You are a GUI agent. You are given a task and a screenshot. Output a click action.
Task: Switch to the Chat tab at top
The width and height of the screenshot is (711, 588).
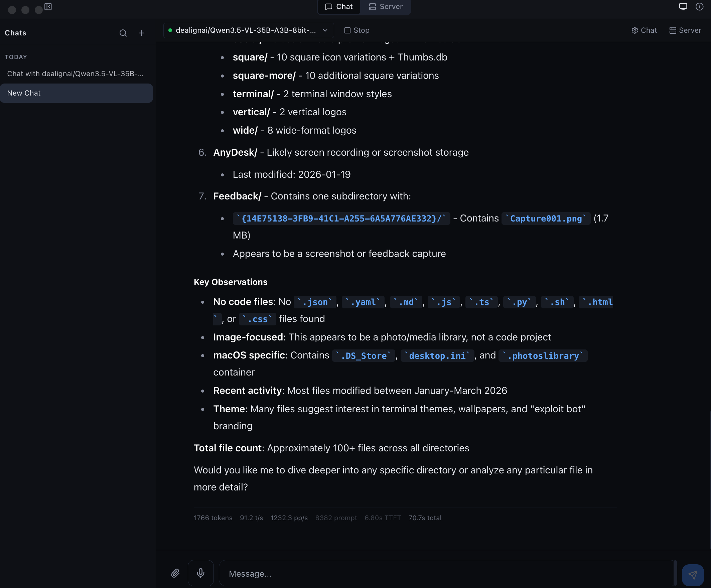click(338, 7)
